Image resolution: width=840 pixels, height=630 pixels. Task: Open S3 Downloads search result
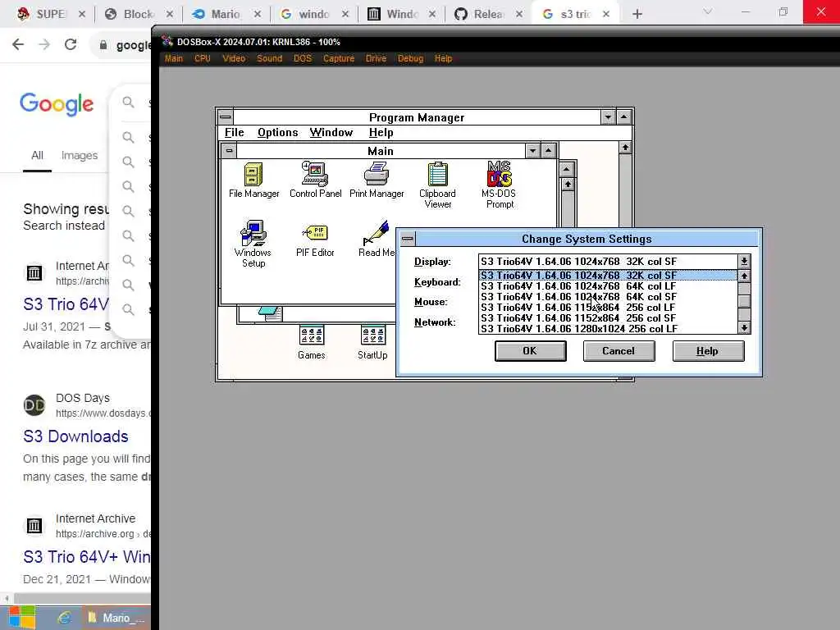[x=76, y=436]
